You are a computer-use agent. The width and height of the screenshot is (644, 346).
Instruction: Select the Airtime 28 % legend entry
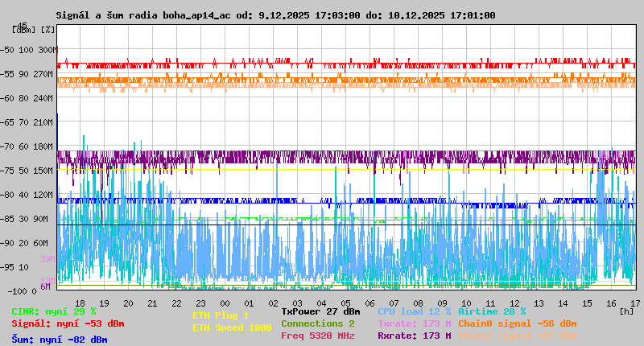[x=492, y=311]
